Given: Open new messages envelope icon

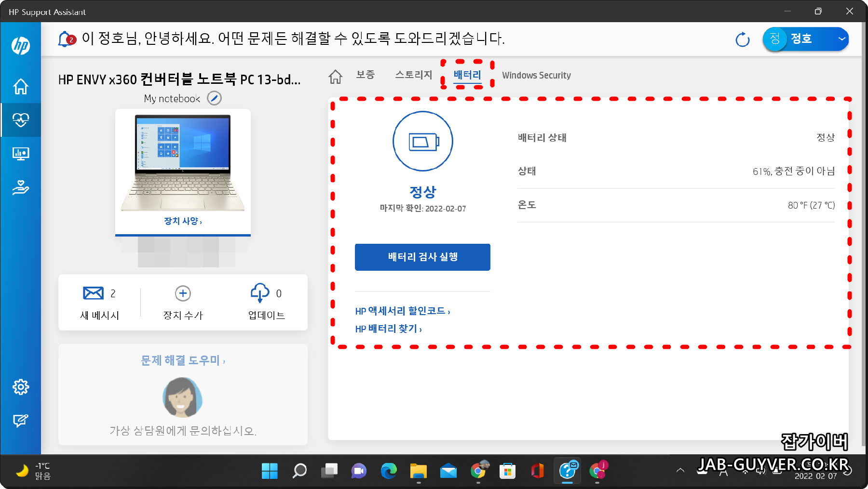Looking at the screenshot, I should (x=93, y=293).
